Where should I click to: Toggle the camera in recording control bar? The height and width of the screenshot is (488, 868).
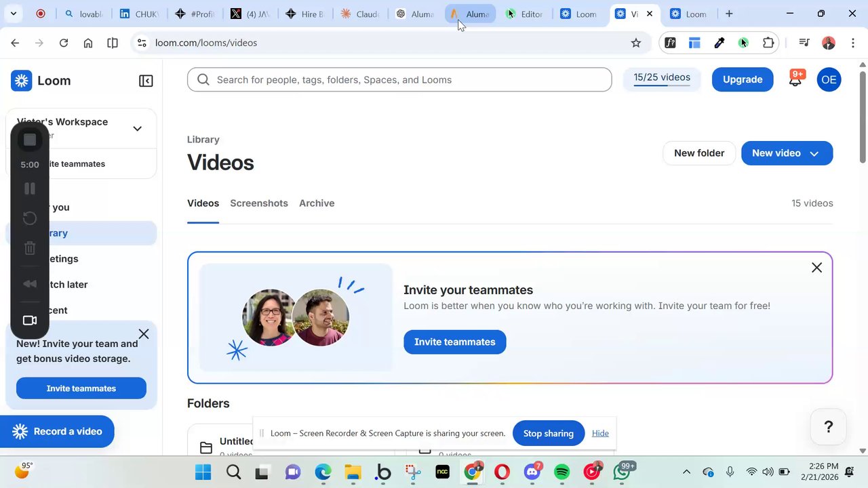pyautogui.click(x=30, y=320)
